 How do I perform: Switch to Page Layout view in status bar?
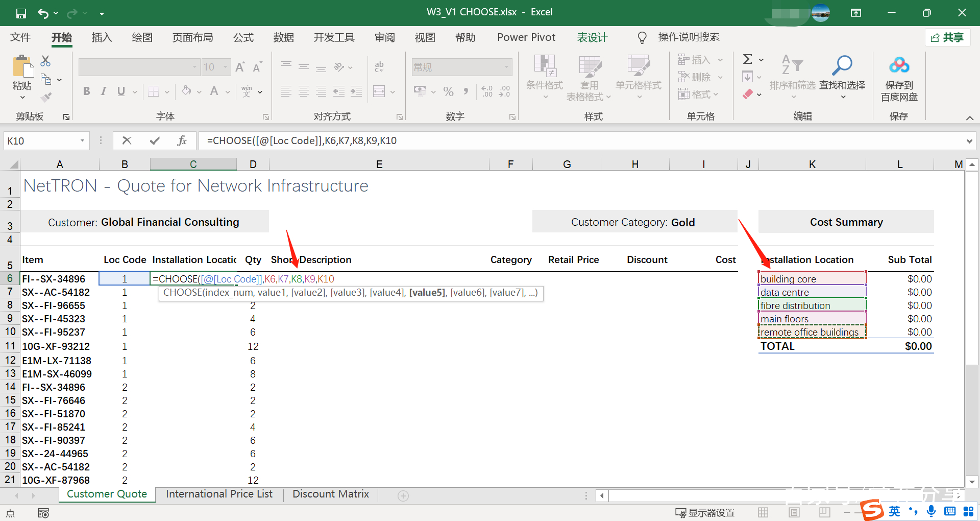click(794, 512)
